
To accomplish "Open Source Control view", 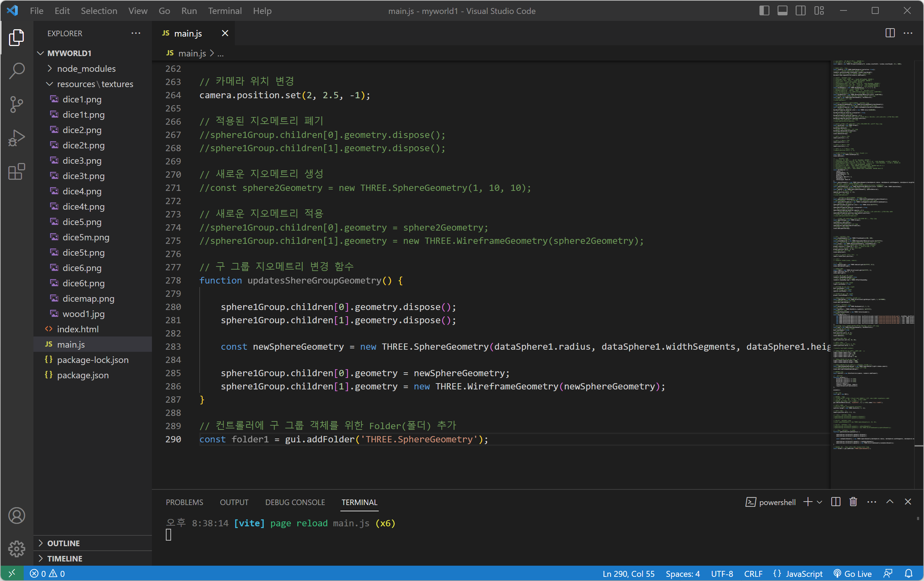I will (x=16, y=104).
